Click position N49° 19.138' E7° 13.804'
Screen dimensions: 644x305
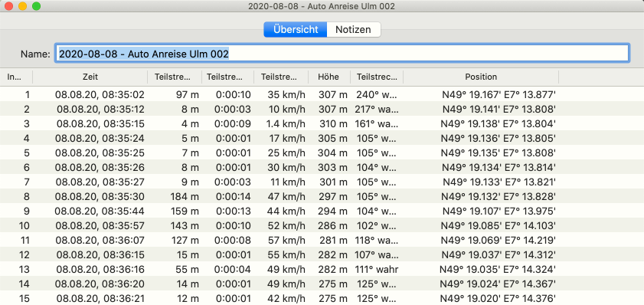coord(499,123)
